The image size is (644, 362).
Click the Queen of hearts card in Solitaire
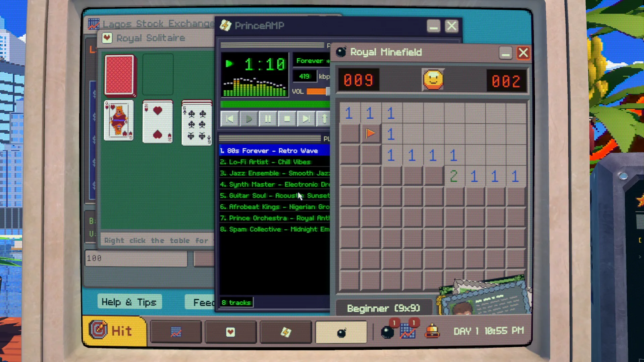point(119,121)
